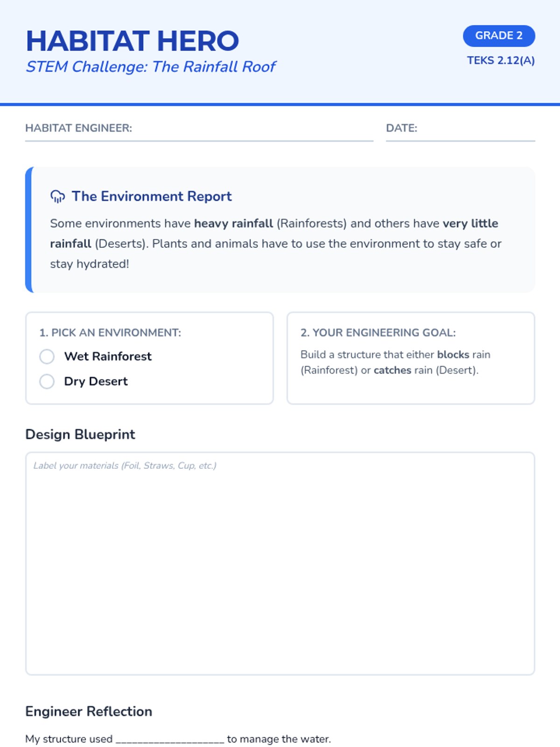Click the bold word 'catches' in goal

pos(392,370)
